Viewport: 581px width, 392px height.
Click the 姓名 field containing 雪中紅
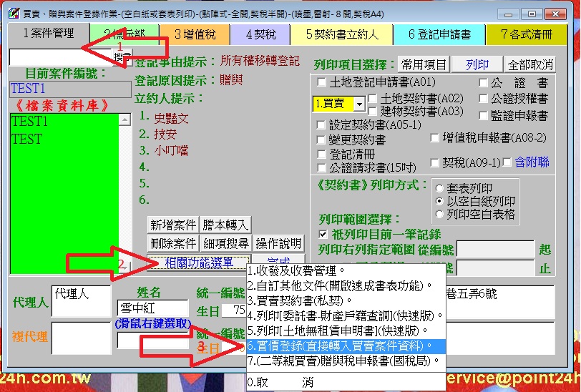coord(151,308)
